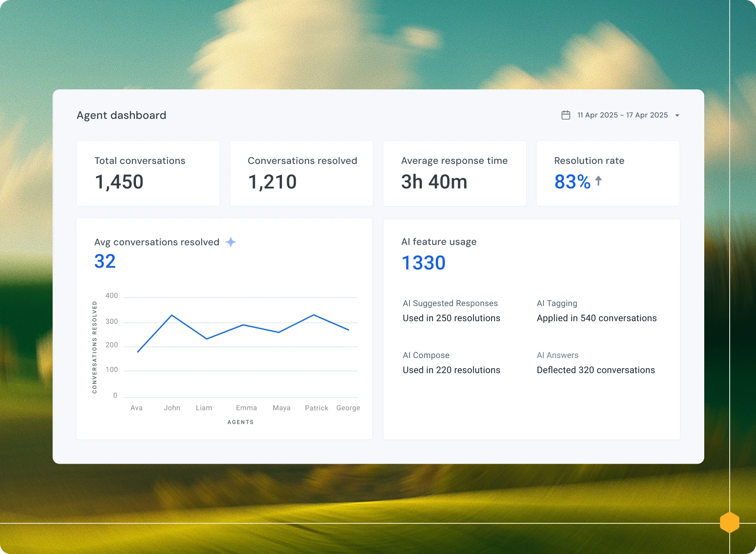Open the Total conversations card
This screenshot has height=554, width=756.
click(148, 173)
